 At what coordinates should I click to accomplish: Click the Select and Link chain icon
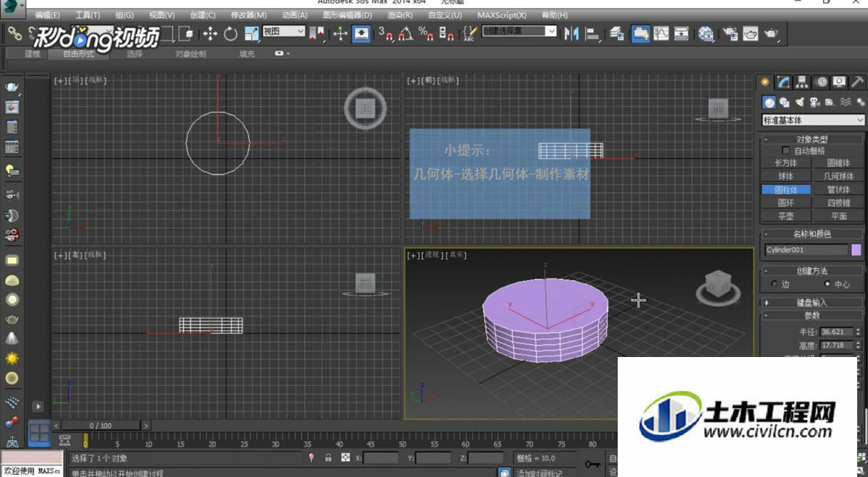point(14,33)
